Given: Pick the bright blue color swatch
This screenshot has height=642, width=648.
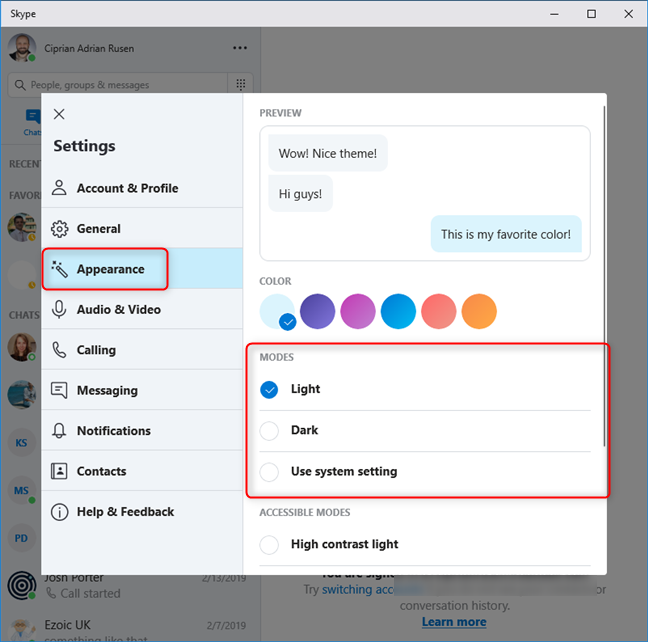Looking at the screenshot, I should pos(398,311).
